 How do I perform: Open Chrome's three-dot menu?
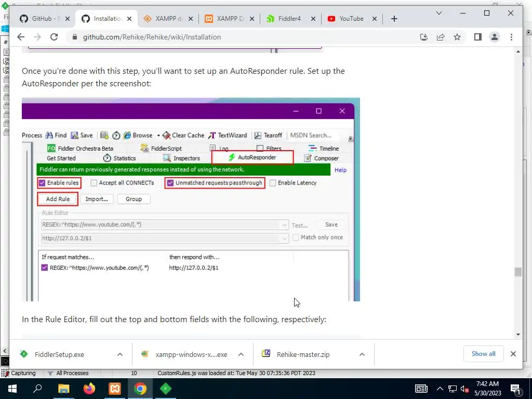pyautogui.click(x=511, y=37)
